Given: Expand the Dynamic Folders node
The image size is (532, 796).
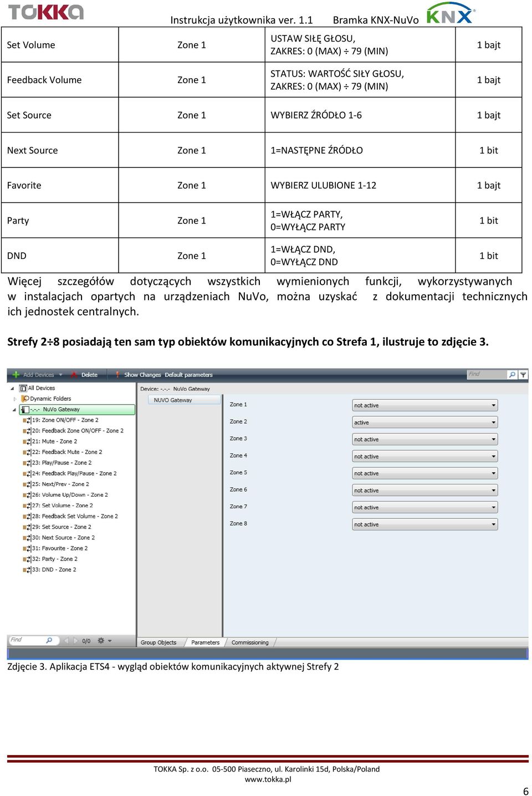Looking at the screenshot, I should [x=15, y=399].
